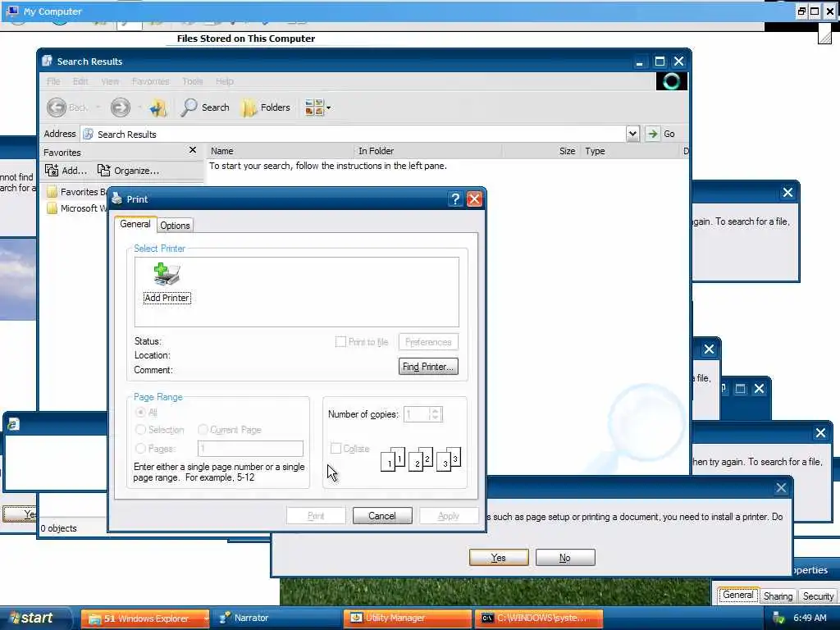840x630 pixels.
Task: Toggle the Folders toolbar button
Action: point(266,107)
